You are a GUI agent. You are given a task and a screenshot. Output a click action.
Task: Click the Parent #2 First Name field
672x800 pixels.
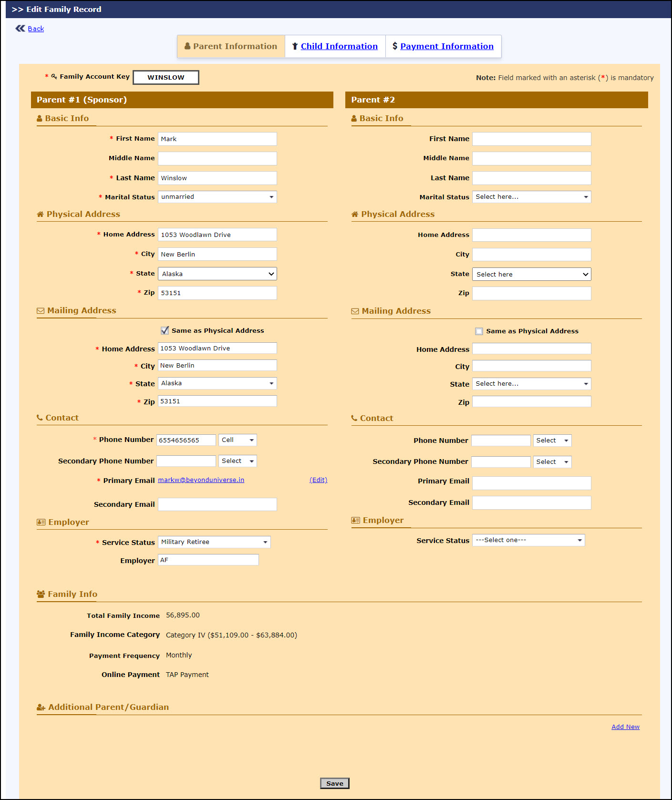point(531,139)
